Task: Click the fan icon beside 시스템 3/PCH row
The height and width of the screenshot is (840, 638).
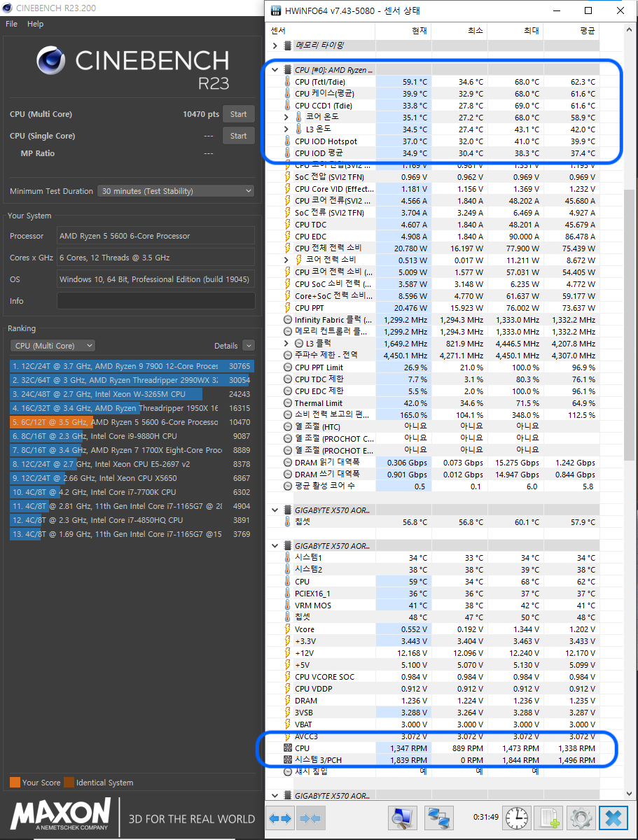Action: click(287, 760)
